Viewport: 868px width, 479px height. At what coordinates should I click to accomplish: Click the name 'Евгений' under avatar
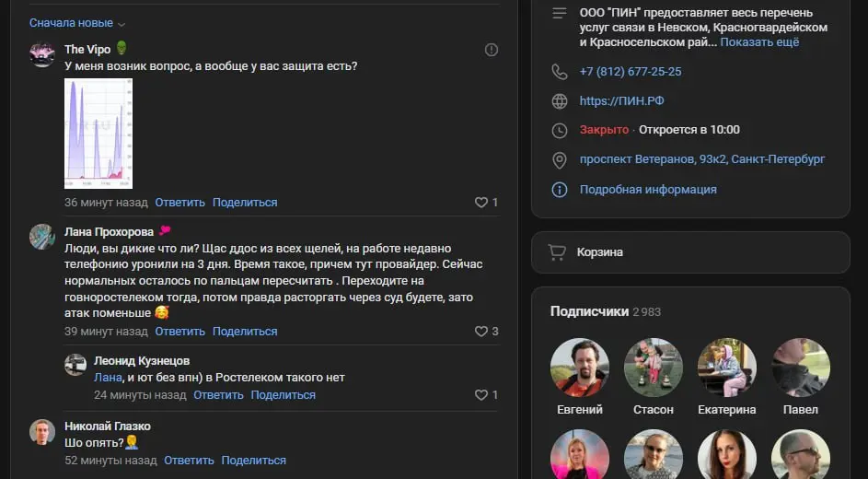click(x=580, y=410)
